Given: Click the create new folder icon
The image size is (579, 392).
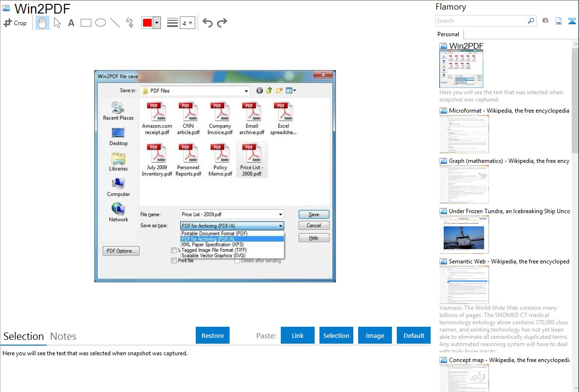Looking at the screenshot, I should click(x=279, y=90).
